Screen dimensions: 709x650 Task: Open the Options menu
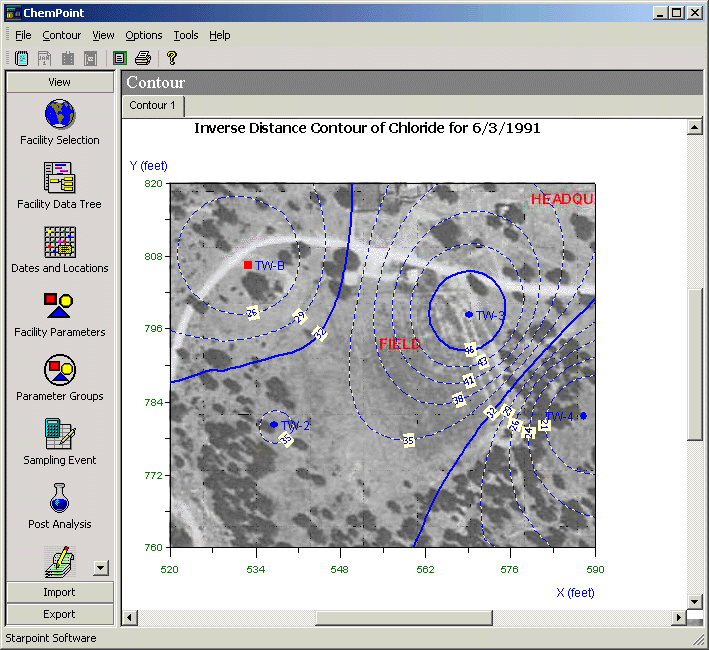point(144,35)
